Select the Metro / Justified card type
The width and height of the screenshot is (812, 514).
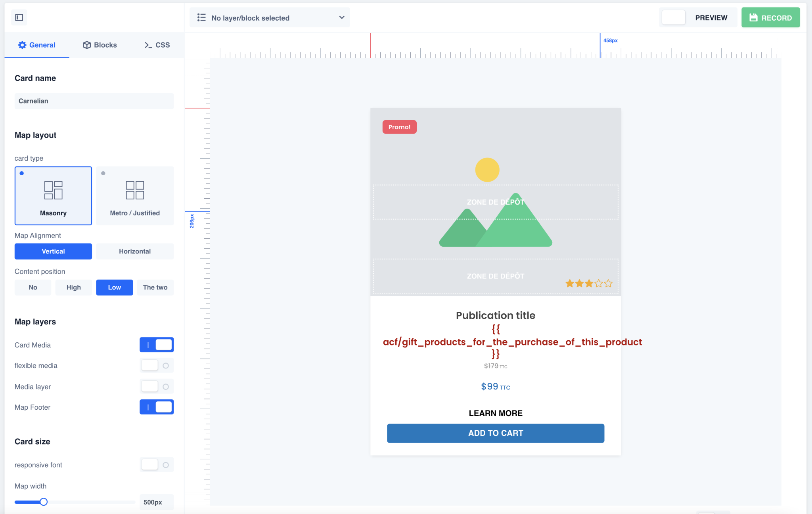click(x=135, y=196)
